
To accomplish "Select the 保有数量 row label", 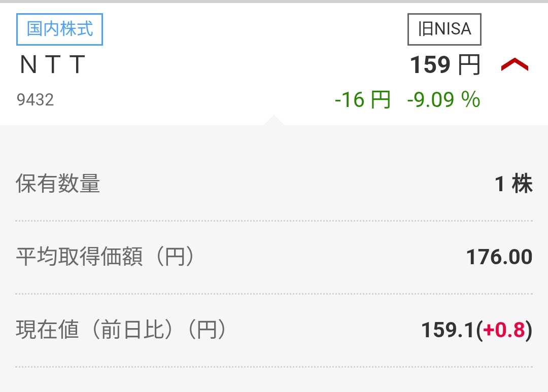I will coord(58,184).
